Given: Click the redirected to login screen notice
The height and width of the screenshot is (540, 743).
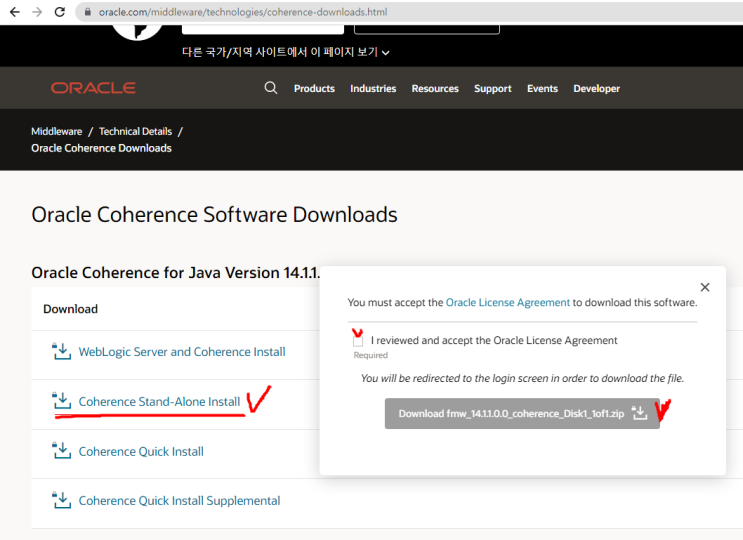Looking at the screenshot, I should point(522,378).
